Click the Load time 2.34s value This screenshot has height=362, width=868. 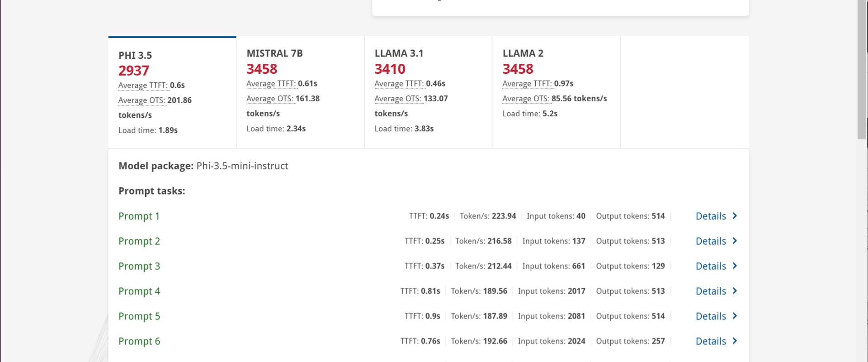(296, 129)
